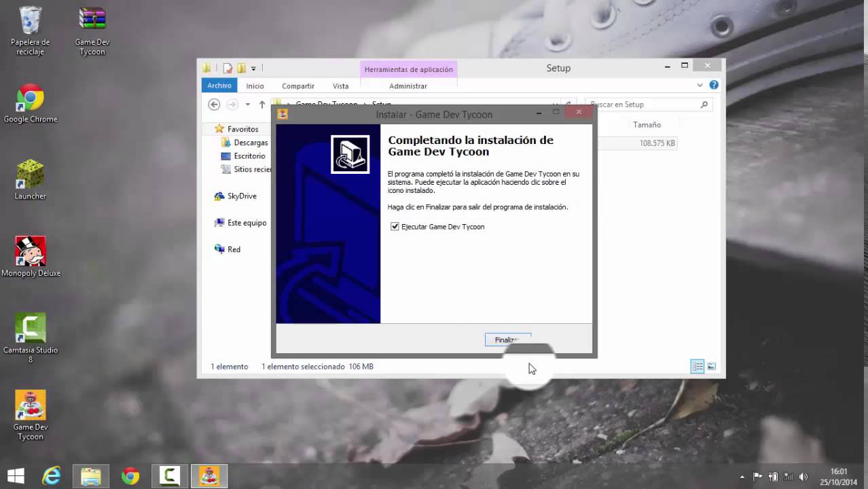Select the Google Chrome desktop shortcut
The height and width of the screenshot is (489, 868).
(31, 104)
